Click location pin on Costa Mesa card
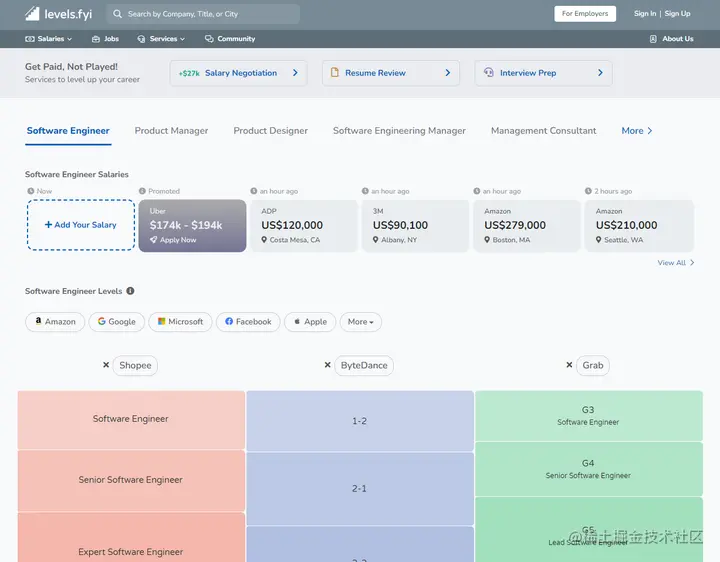This screenshot has height=562, width=720. [x=264, y=240]
